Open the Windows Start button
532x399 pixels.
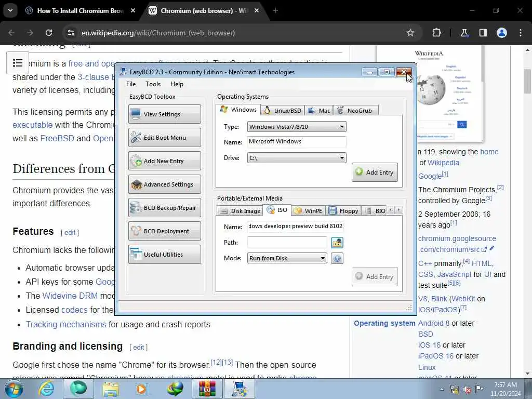(x=14, y=389)
